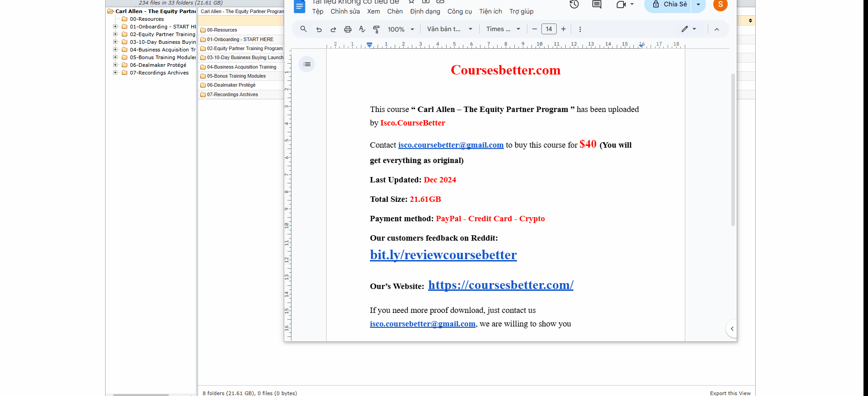Open the zoom 100% dropdown
The width and height of the screenshot is (868, 396).
401,29
